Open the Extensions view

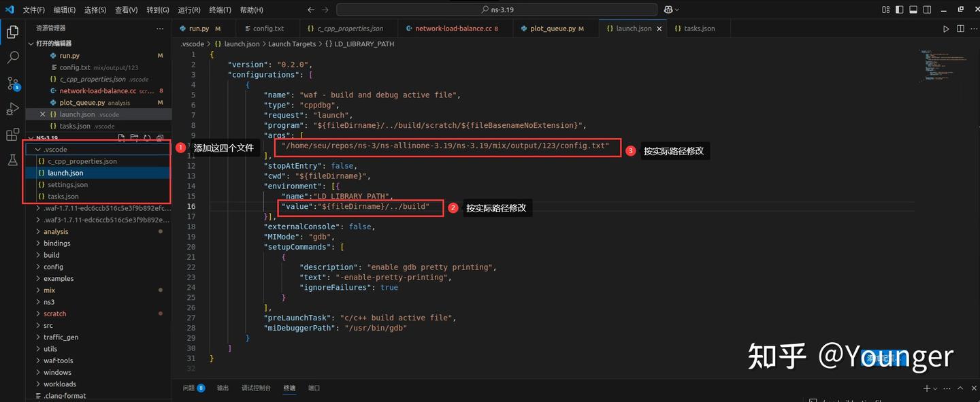click(x=13, y=134)
